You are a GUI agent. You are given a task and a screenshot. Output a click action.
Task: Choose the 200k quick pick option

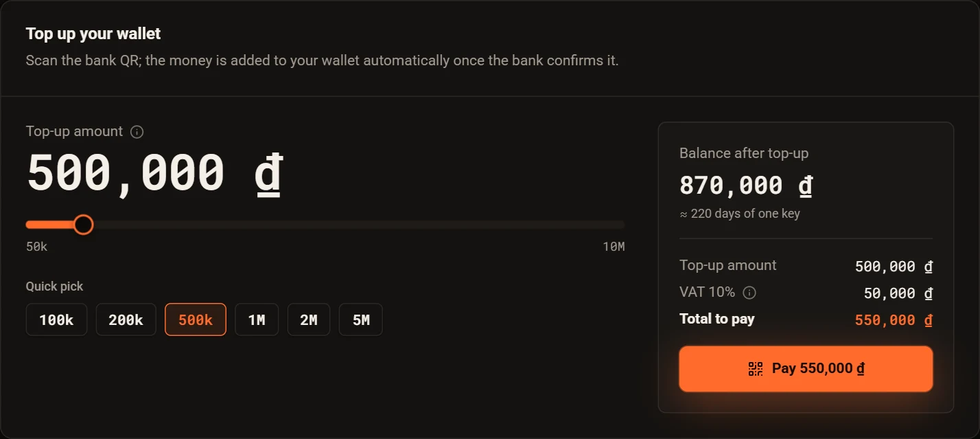coord(126,319)
